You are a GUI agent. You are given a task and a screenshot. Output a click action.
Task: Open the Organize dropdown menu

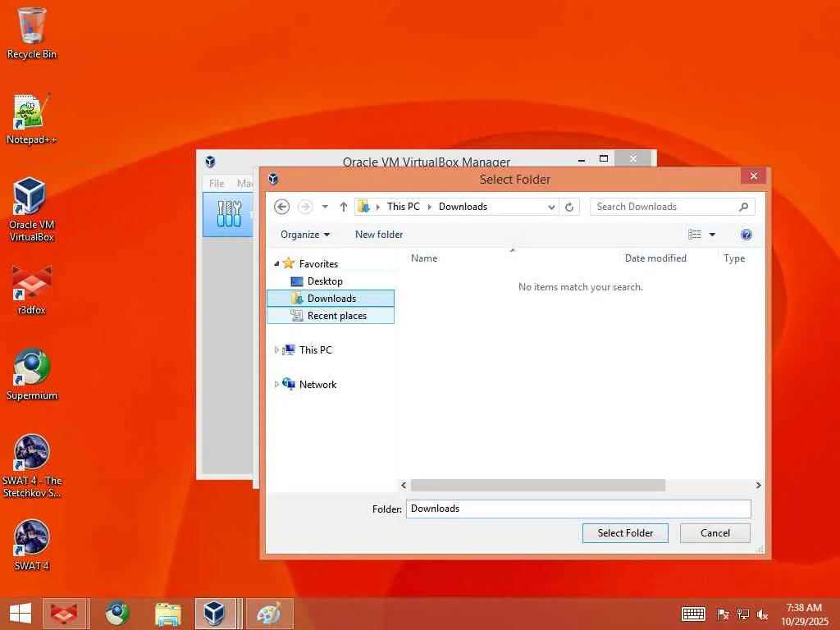coord(305,235)
